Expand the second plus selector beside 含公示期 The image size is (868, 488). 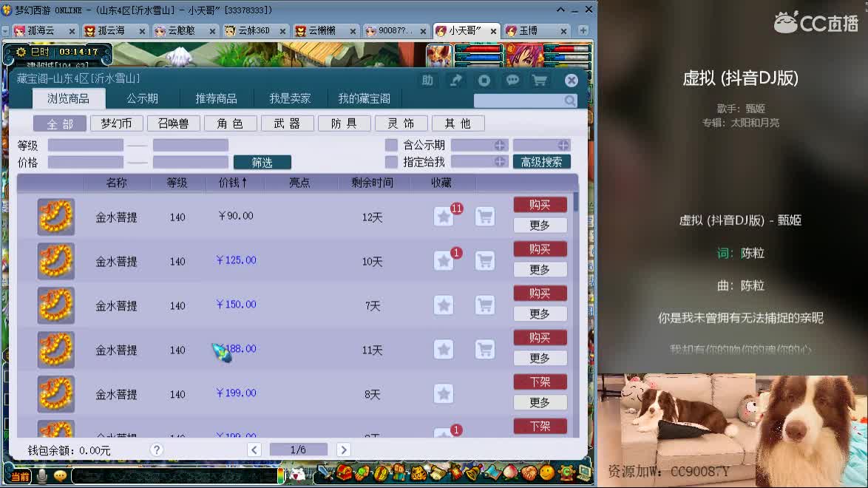pos(563,145)
